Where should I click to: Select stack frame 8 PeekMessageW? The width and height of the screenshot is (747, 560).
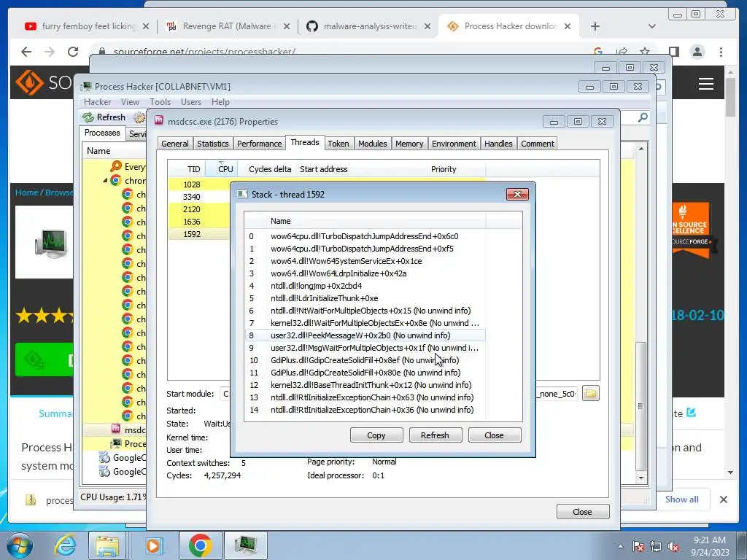coord(365,335)
